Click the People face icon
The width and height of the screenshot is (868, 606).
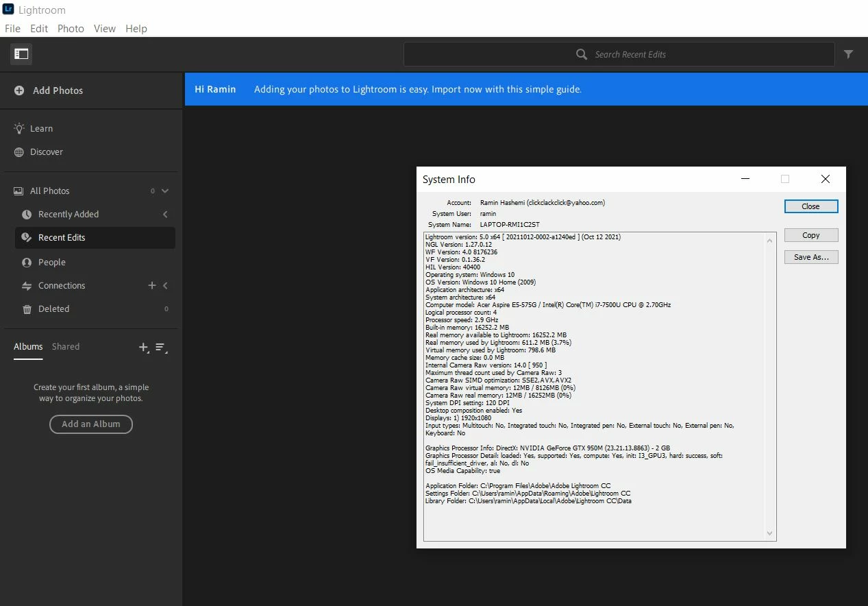click(27, 263)
